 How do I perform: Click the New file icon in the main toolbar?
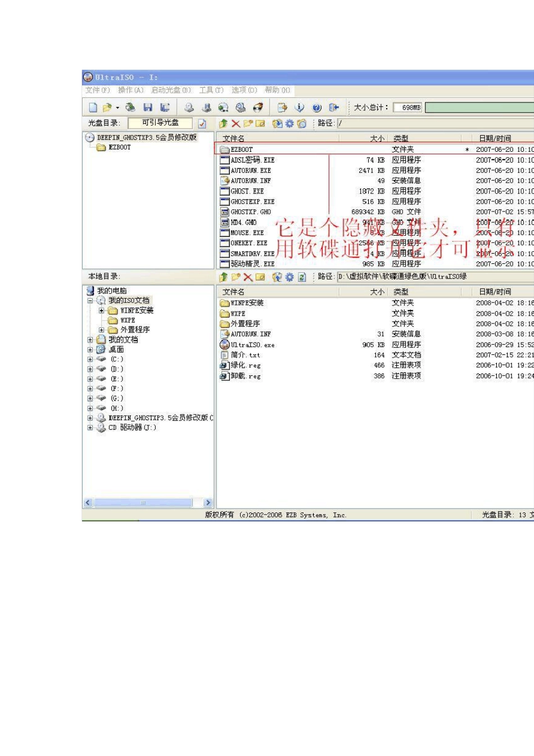[93, 107]
